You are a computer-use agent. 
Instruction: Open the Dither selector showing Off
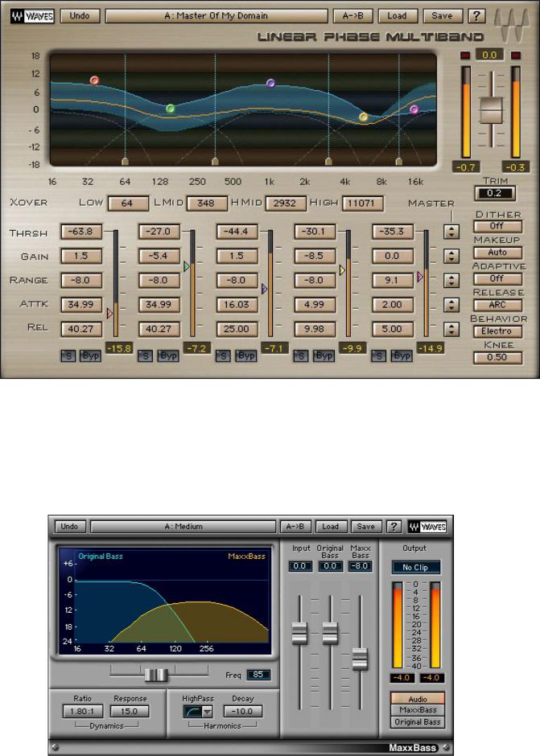tap(497, 226)
